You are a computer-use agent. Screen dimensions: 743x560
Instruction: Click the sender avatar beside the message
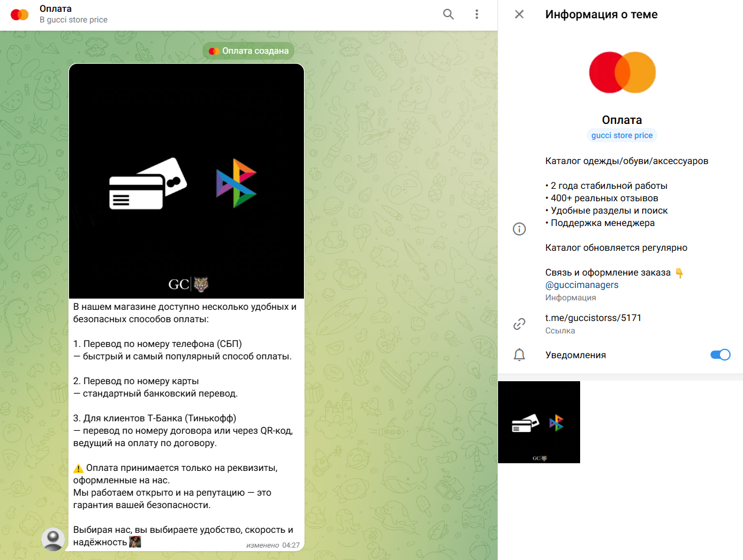coord(53,539)
